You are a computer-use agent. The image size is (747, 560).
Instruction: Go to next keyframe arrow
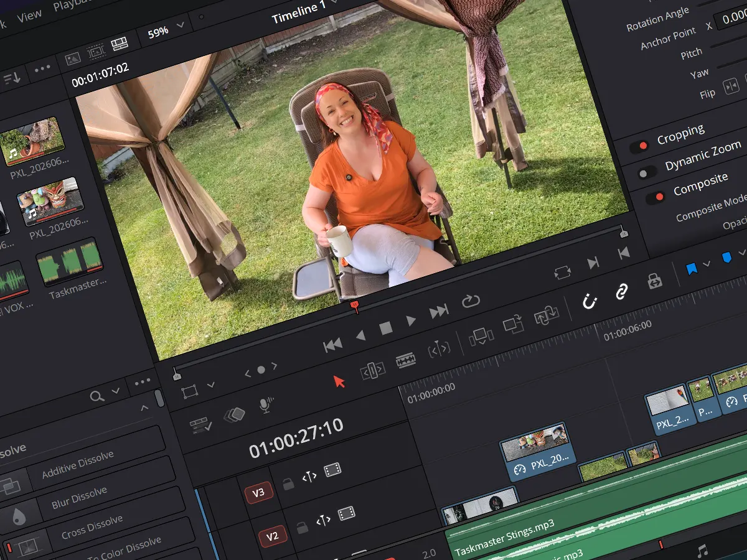pyautogui.click(x=275, y=365)
